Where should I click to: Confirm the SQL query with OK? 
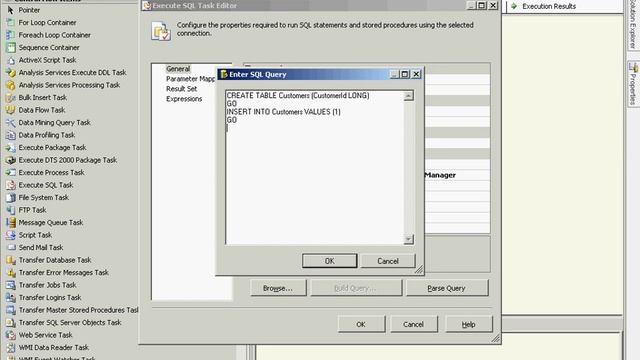(x=329, y=261)
